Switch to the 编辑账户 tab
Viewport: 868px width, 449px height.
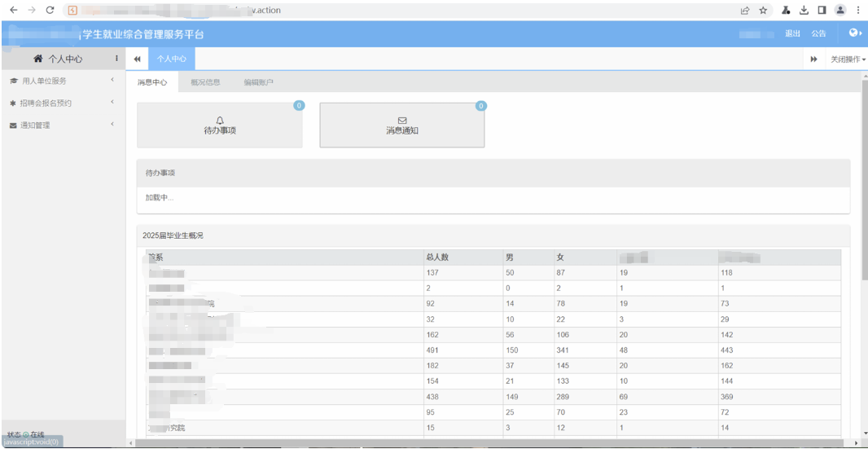coord(258,82)
